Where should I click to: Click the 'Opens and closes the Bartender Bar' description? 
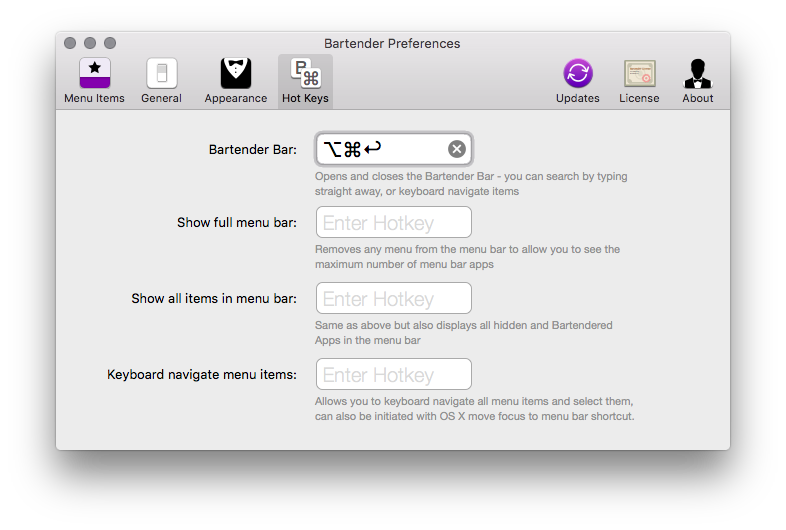click(471, 184)
